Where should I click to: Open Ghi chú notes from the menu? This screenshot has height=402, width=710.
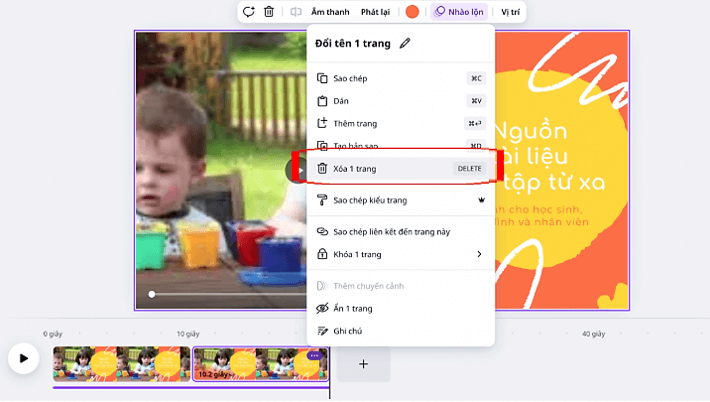401,331
